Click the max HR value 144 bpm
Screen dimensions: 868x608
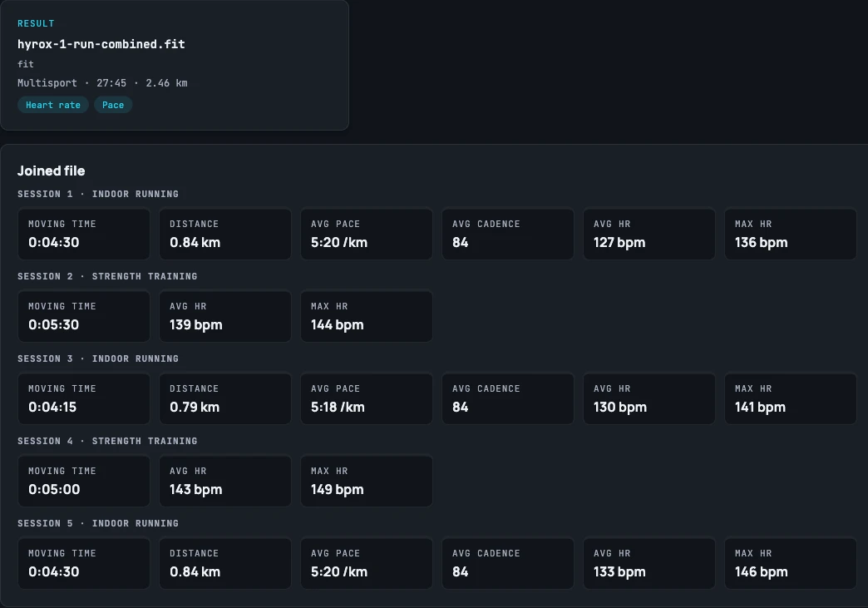pyautogui.click(x=337, y=325)
